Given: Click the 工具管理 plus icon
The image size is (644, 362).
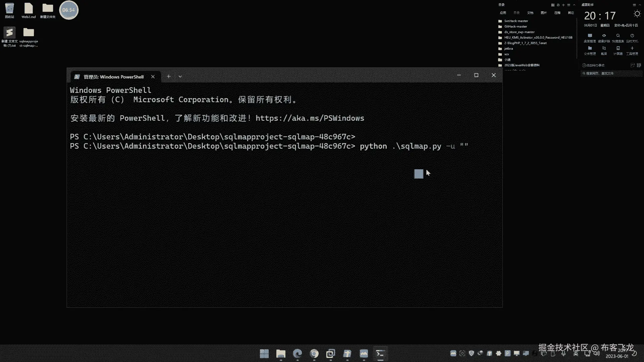Looking at the screenshot, I should coord(632,49).
